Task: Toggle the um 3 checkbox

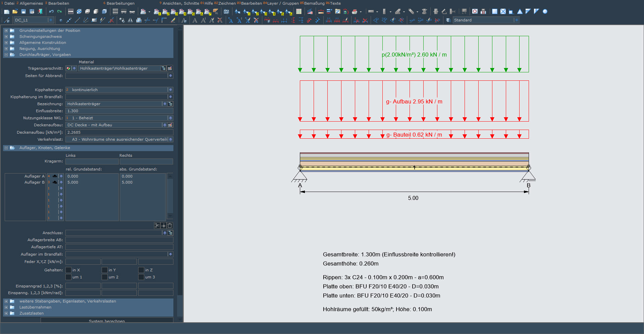Action: [x=141, y=277]
